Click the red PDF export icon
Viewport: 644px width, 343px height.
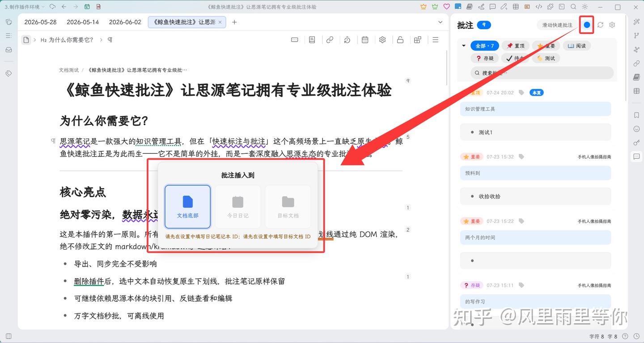point(98,7)
